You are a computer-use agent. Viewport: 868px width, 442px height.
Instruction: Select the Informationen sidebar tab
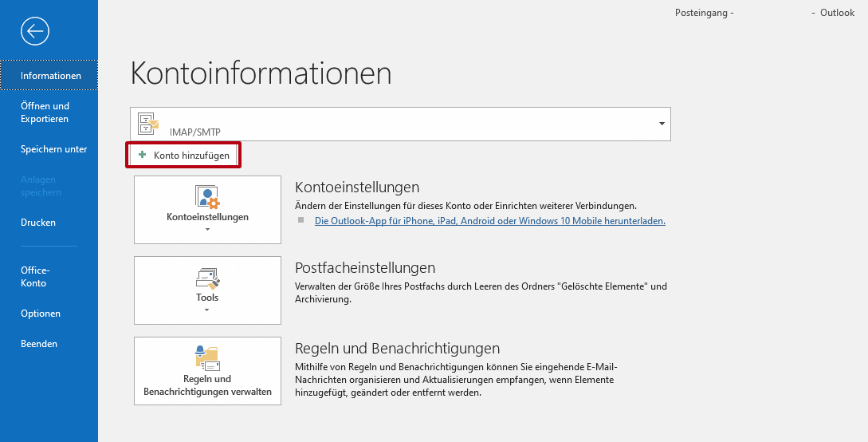tap(49, 76)
